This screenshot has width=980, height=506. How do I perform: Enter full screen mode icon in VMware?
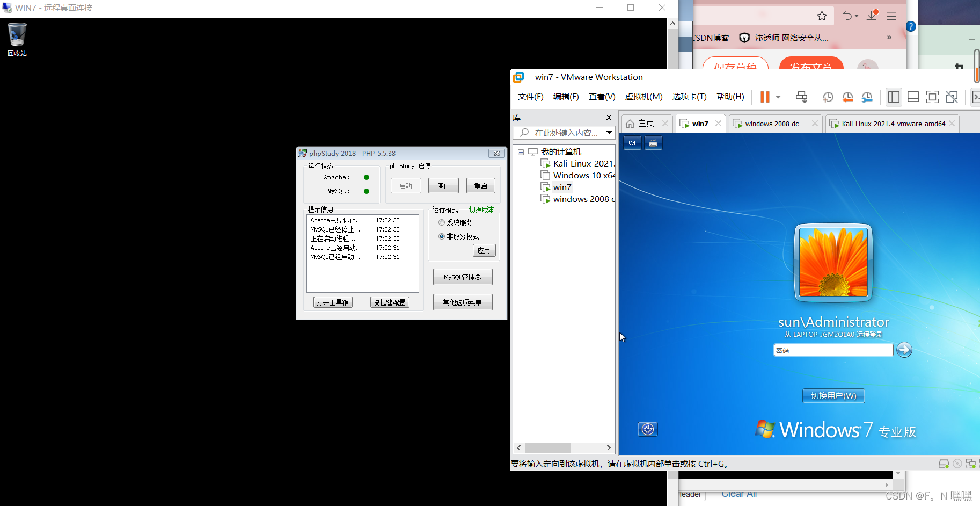click(933, 97)
